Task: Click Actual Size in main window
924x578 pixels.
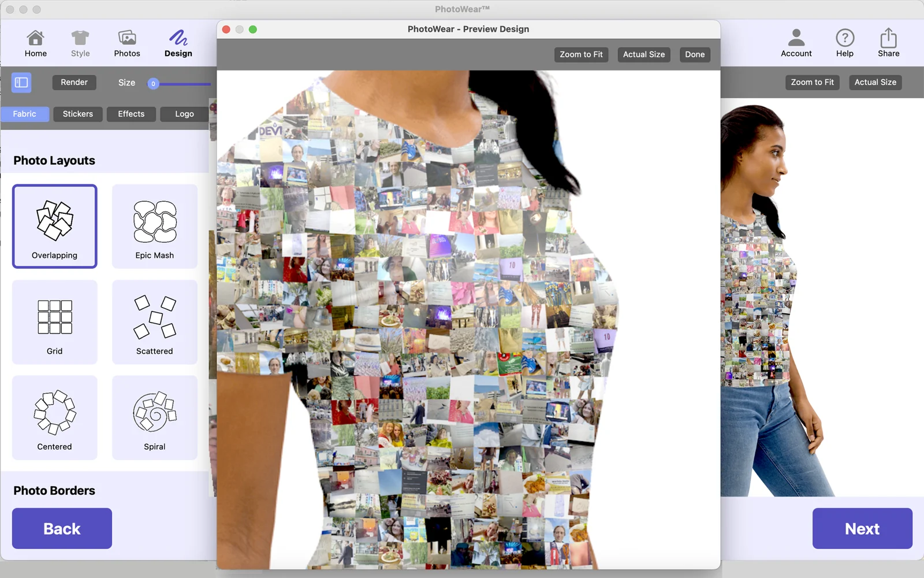Action: [x=875, y=82]
